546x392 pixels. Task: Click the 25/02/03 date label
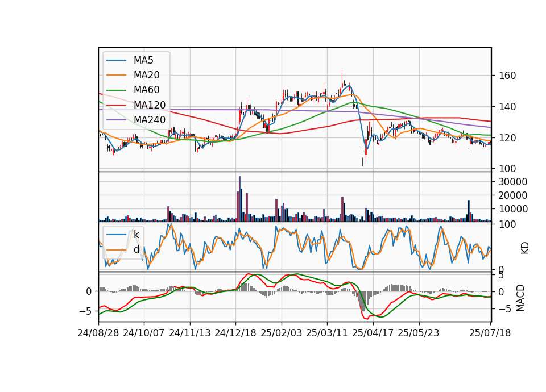tap(282, 333)
